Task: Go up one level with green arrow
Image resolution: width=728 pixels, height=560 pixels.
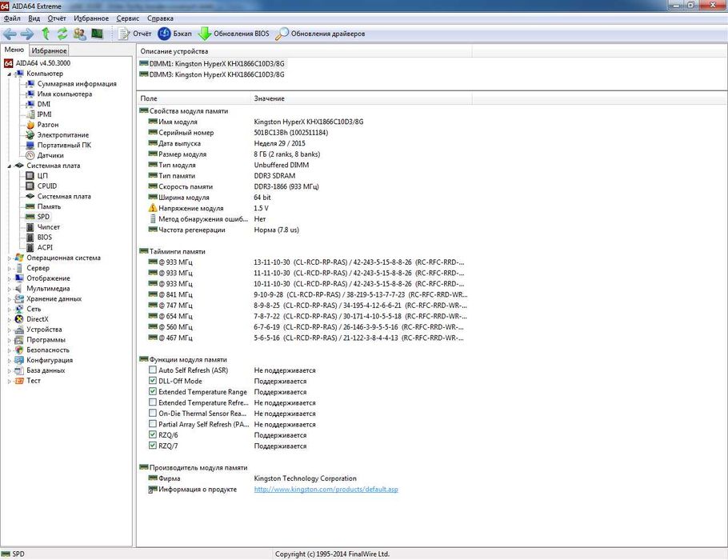Action: coord(46,34)
